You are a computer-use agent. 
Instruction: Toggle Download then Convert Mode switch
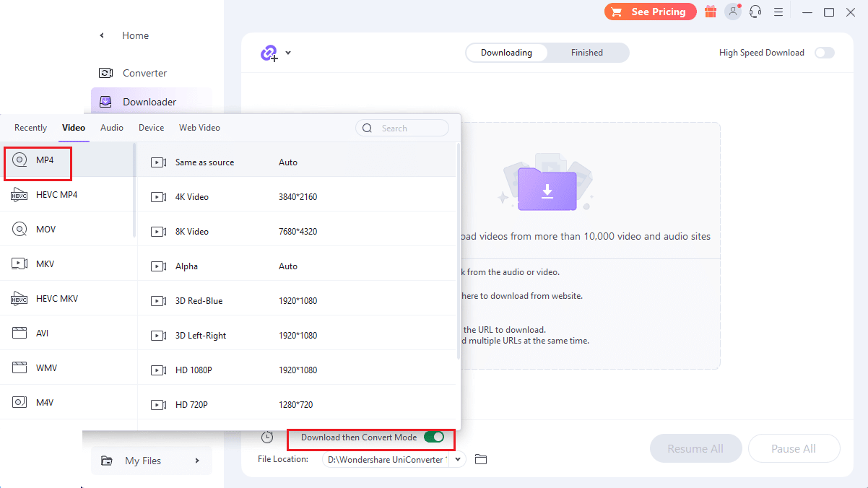tap(434, 437)
